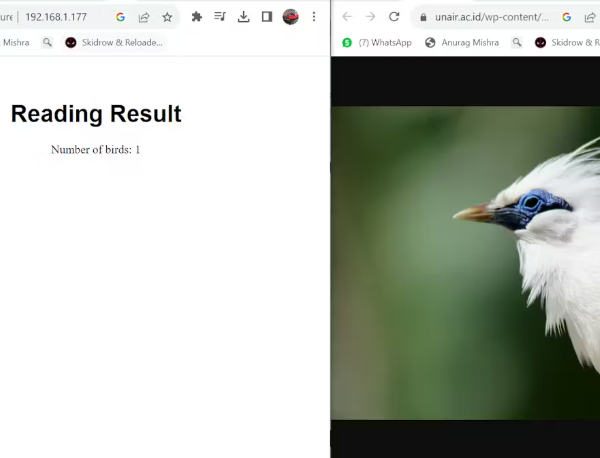Screen dimensions: 600x458
Task: Open the Chrome profile avatar
Action: (290, 16)
